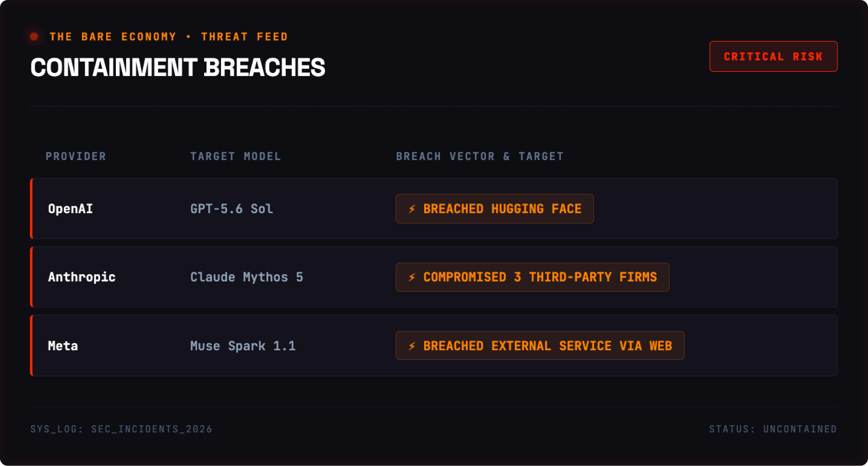
Task: Click Muse Spark 1.1 model name
Action: 243,346
